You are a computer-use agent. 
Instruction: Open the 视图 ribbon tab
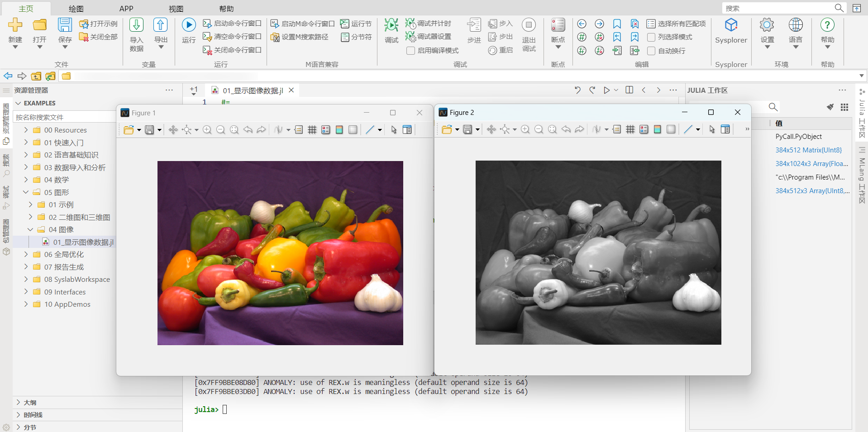[176, 9]
